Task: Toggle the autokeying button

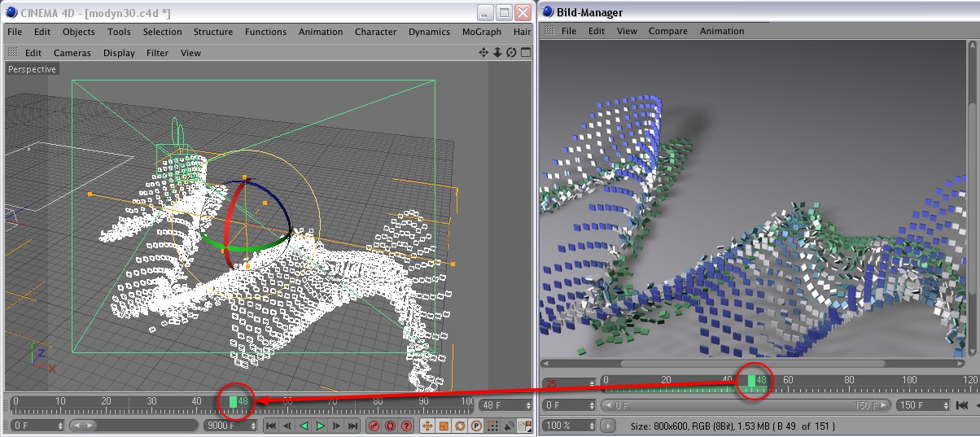Action: (x=391, y=426)
